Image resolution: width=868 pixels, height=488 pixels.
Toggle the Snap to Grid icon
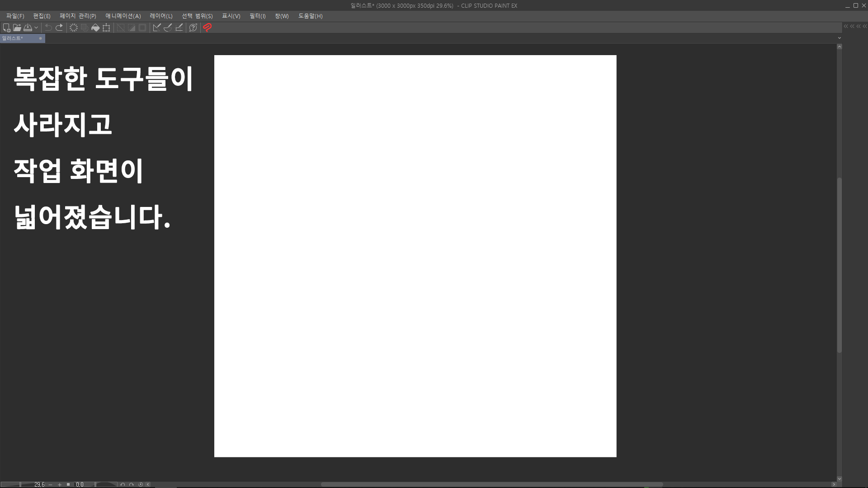click(x=179, y=28)
